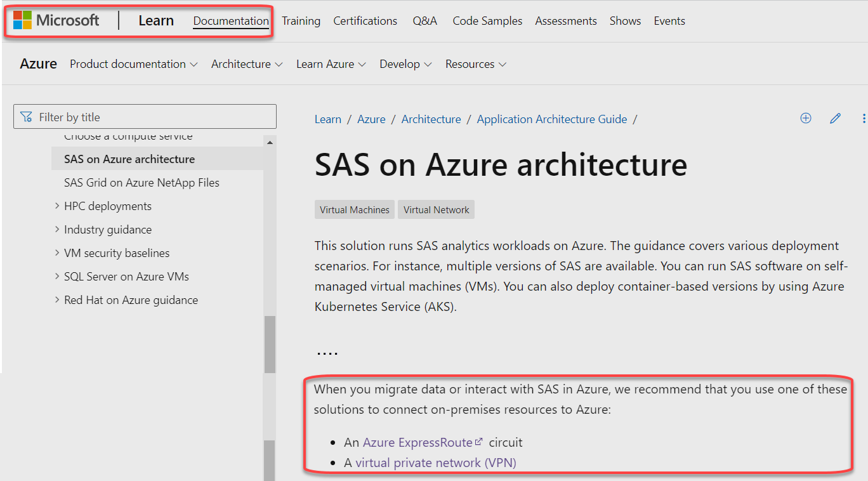Switch to the Training tab
Screen dimensions: 868x481
pyautogui.click(x=301, y=21)
